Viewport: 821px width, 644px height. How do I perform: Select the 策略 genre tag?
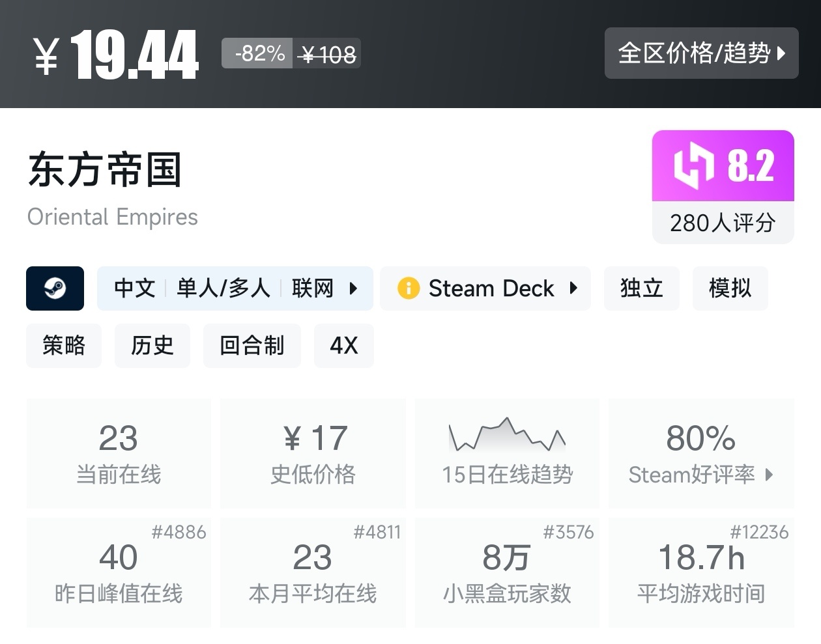coord(64,345)
